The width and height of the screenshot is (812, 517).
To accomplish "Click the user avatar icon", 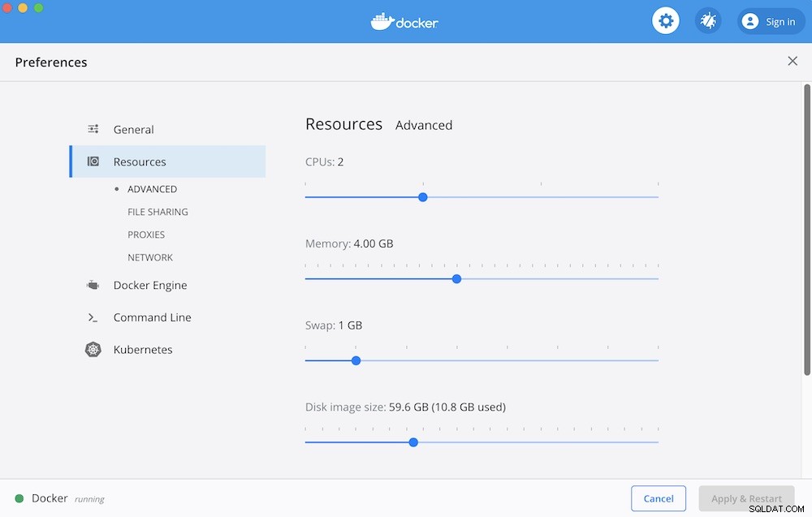I will pos(749,21).
